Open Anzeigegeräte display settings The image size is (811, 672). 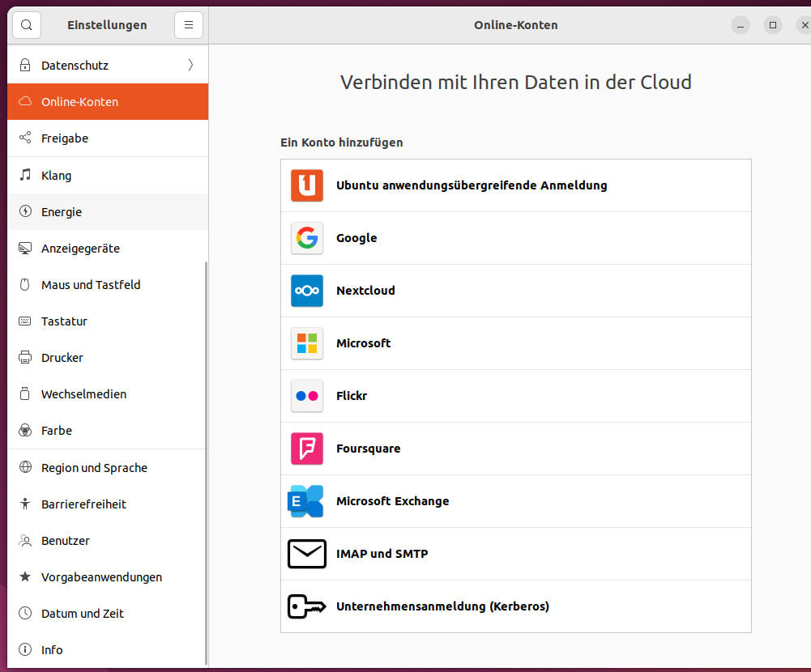point(108,248)
